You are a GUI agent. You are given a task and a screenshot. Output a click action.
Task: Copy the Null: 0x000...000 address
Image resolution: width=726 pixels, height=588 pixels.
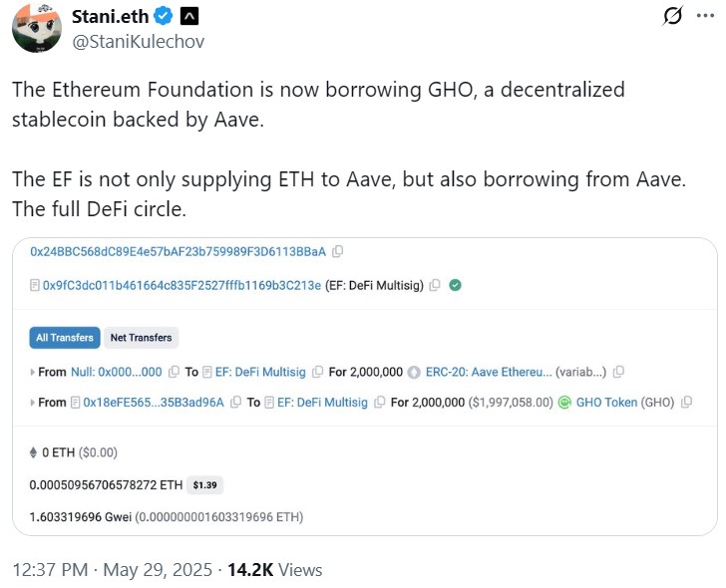tap(175, 372)
